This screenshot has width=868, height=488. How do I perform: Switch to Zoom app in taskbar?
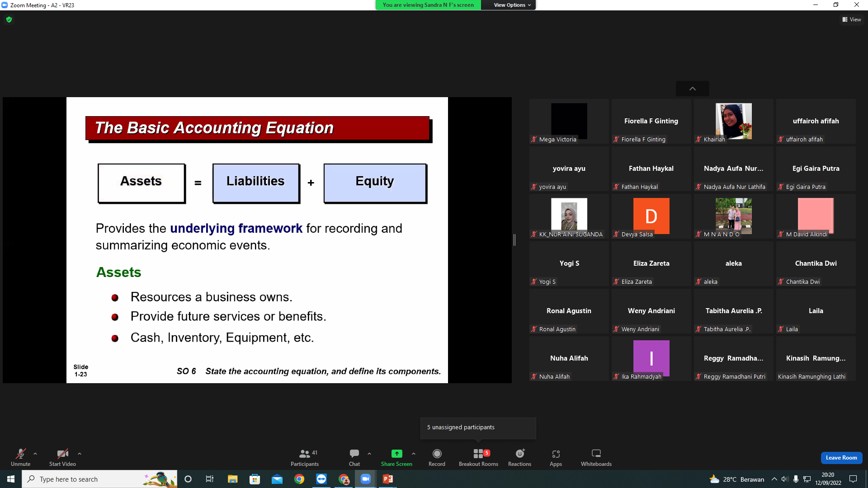click(366, 479)
